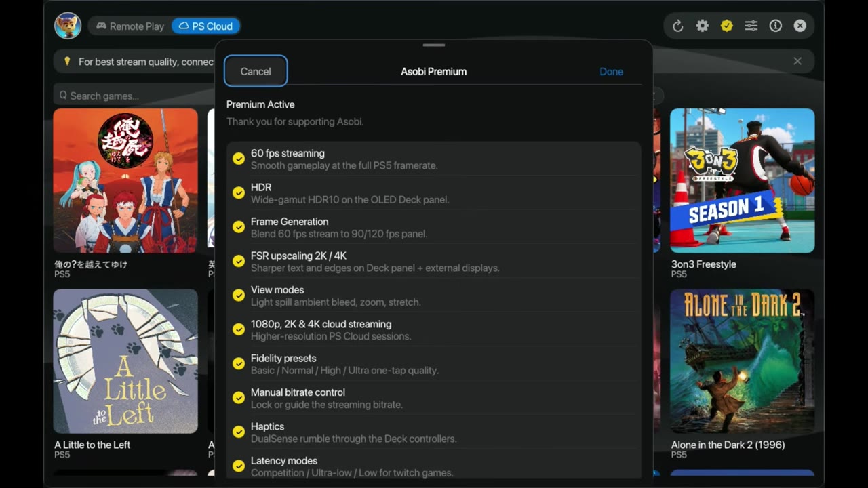The height and width of the screenshot is (488, 868).
Task: Click the 60 fps streaming checkmark
Action: 239,159
